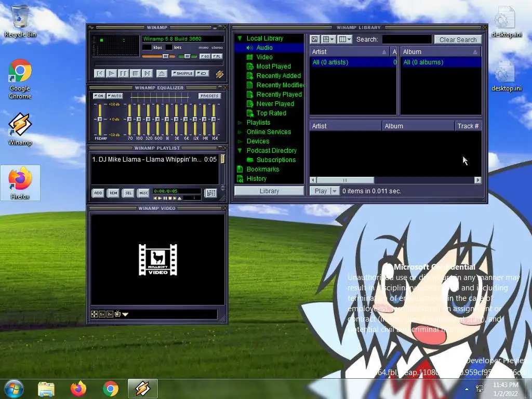Click the Windows Start orb
Screen dimensions: 532x399
[x=14, y=389]
